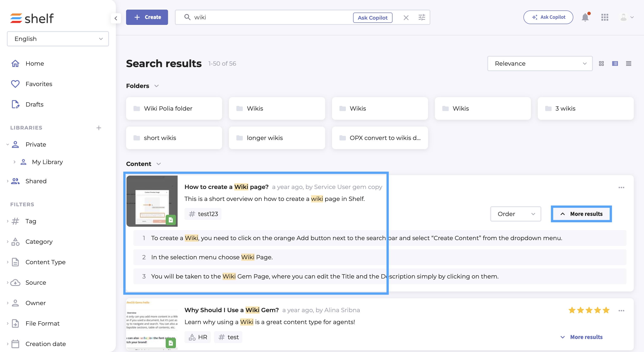Open the Relevance sort dropdown

540,63
